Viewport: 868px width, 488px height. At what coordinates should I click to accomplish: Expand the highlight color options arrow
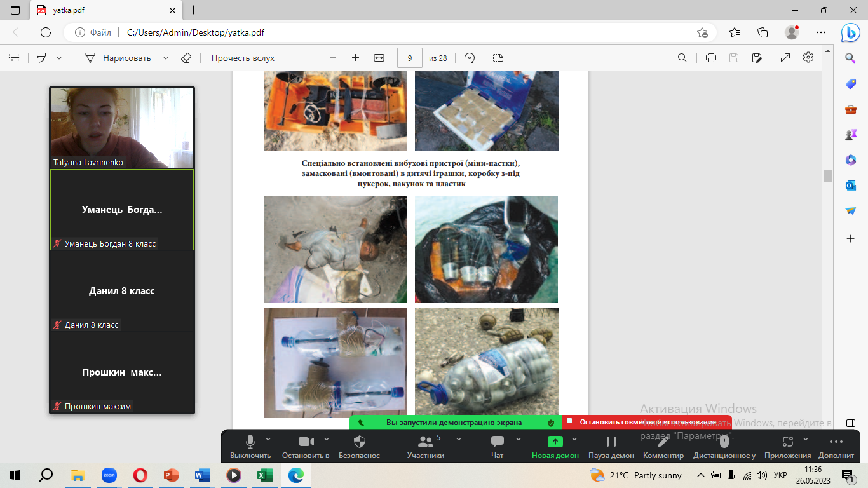pyautogui.click(x=59, y=58)
